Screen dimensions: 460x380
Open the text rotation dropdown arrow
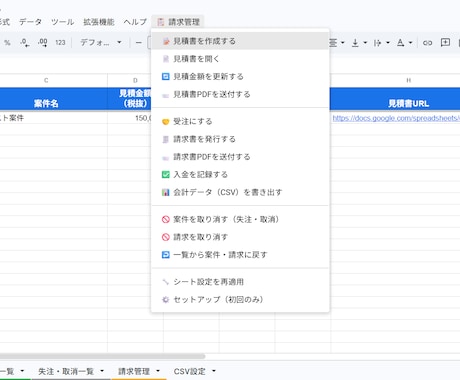[x=411, y=43]
